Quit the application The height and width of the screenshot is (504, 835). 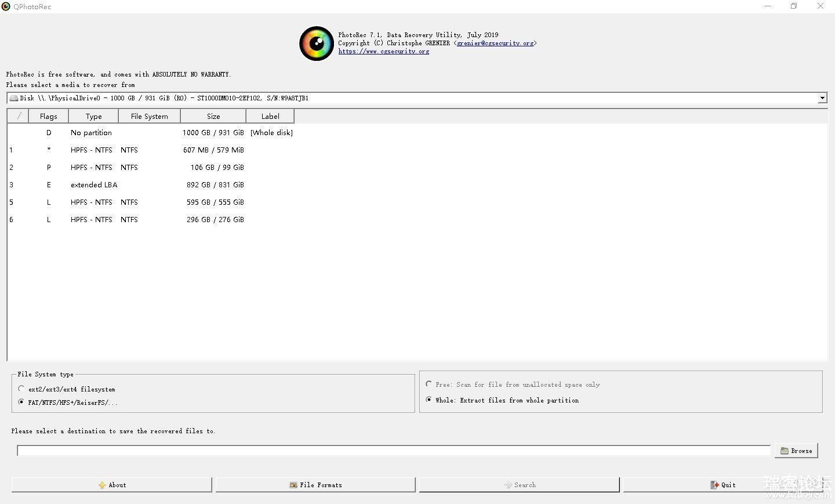click(723, 485)
